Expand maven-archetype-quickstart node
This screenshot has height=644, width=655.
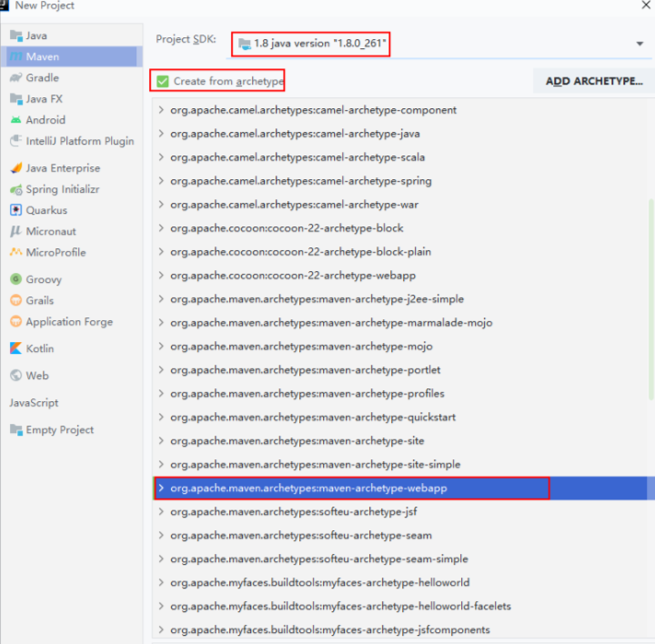pos(161,417)
